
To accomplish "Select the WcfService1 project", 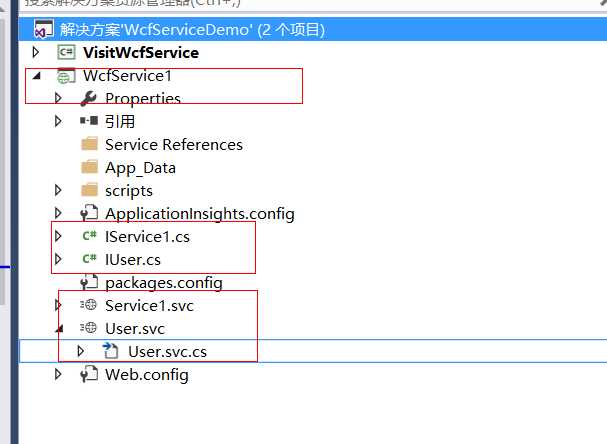I will pos(127,75).
